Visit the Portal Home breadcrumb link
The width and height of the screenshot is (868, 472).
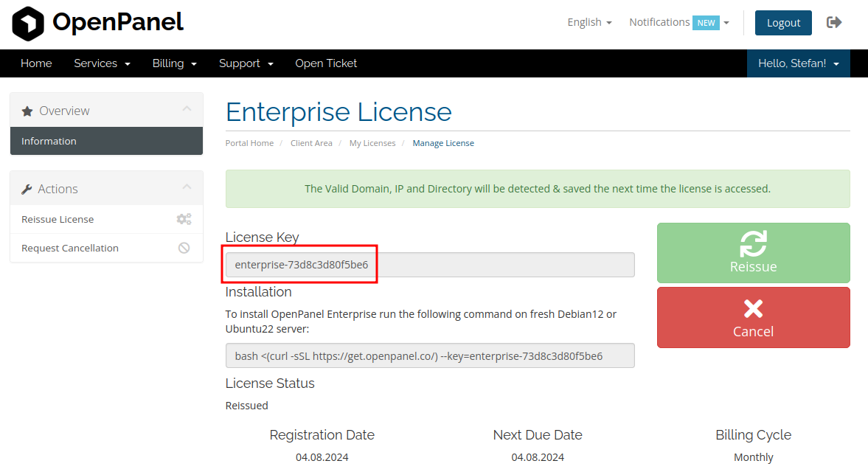[x=249, y=142]
